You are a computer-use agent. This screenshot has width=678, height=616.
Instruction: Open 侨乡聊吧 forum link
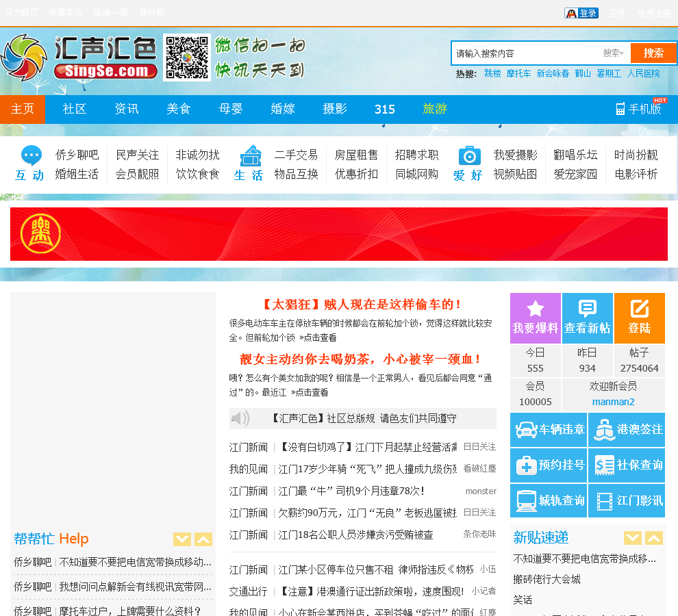pyautogui.click(x=77, y=155)
